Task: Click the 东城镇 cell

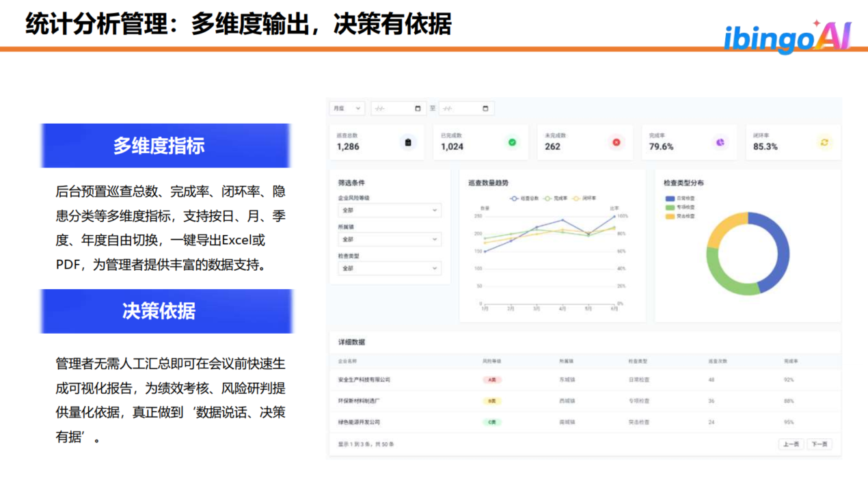Action: (567, 379)
